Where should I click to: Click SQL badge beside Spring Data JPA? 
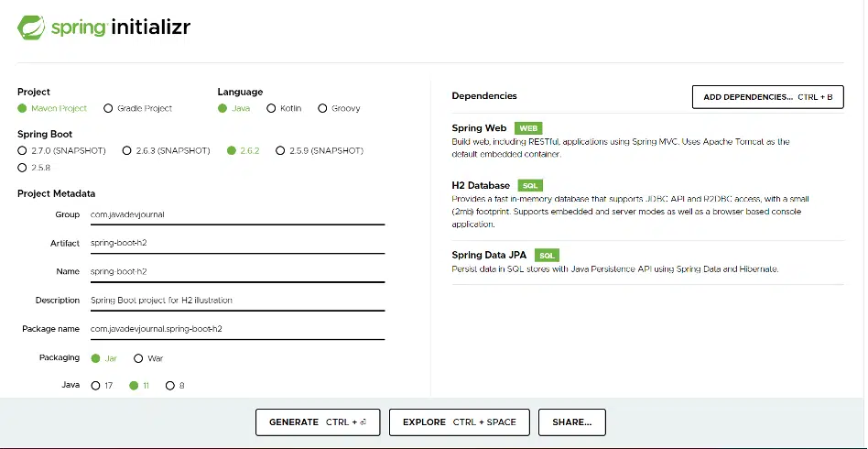(x=547, y=256)
